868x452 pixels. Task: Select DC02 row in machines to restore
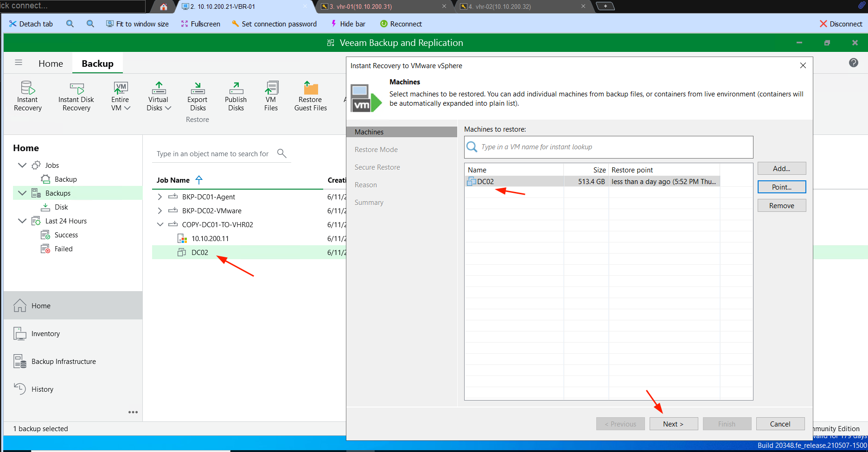(x=592, y=181)
